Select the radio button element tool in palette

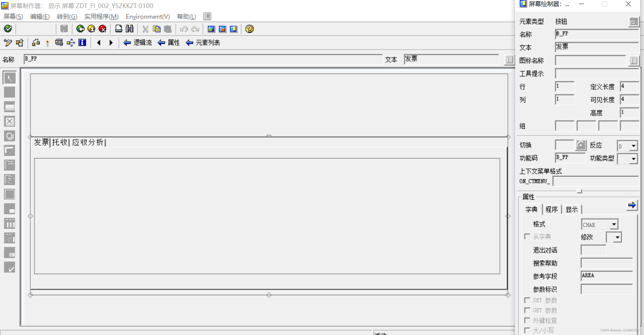pyautogui.click(x=9, y=136)
